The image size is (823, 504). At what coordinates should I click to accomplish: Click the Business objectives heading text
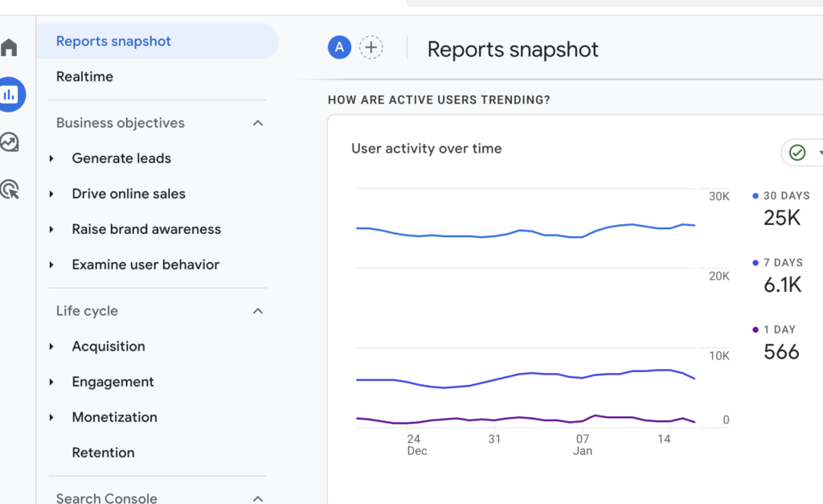[x=121, y=123]
